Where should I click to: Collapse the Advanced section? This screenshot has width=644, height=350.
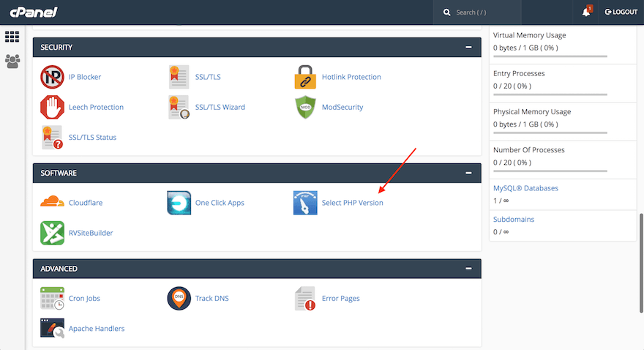pos(468,268)
